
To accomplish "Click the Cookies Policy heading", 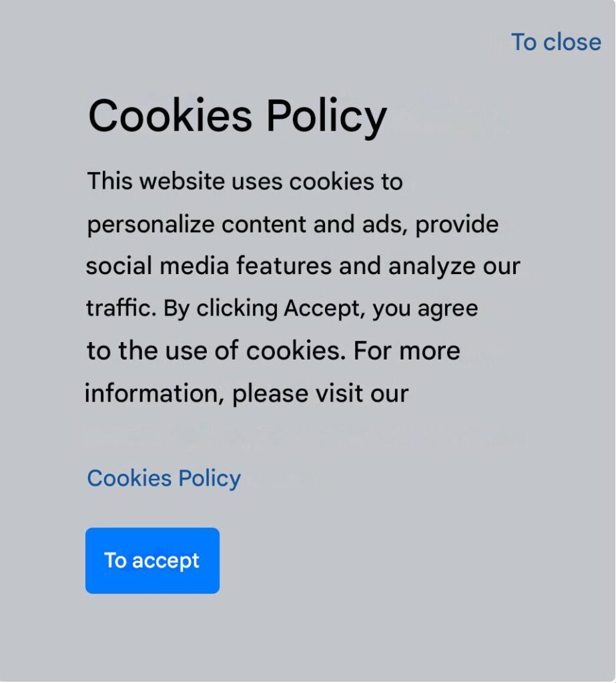I will 238,116.
